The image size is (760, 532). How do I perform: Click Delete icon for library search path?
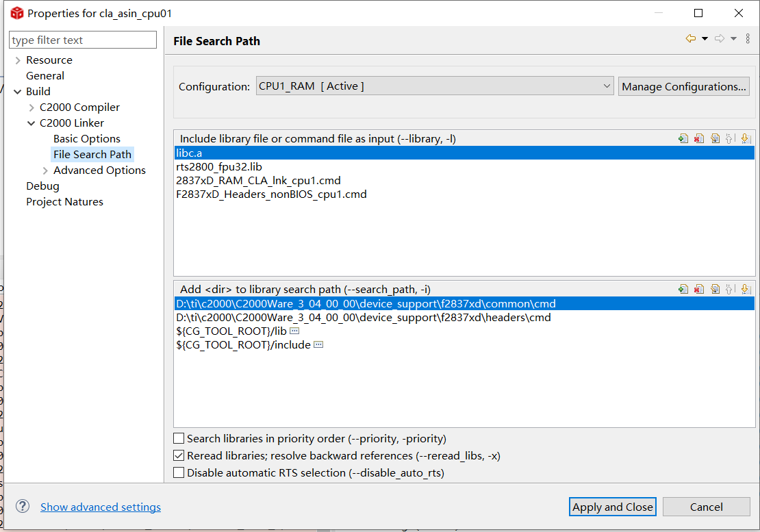click(x=699, y=289)
